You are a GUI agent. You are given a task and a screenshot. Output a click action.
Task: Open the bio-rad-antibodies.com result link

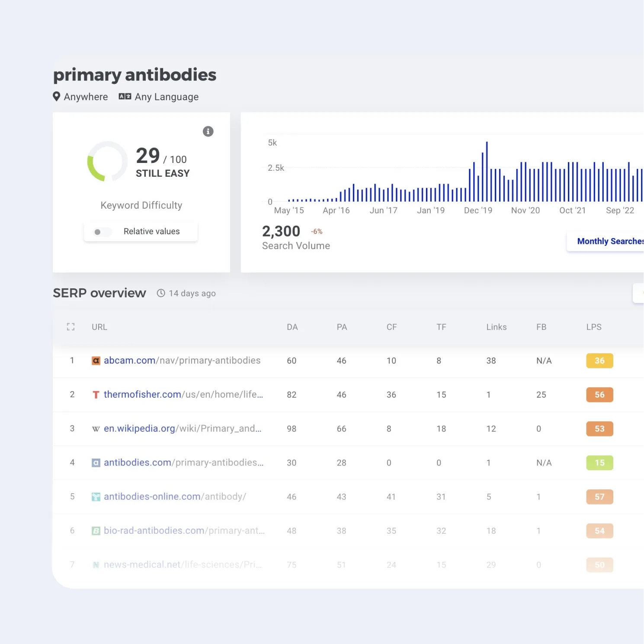tap(184, 531)
